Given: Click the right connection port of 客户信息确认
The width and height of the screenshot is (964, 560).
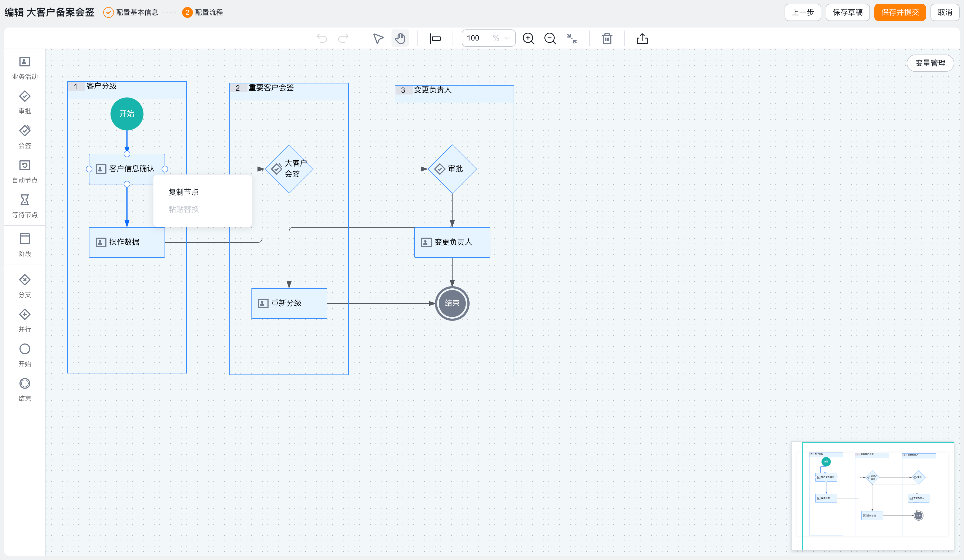Looking at the screenshot, I should tap(165, 169).
